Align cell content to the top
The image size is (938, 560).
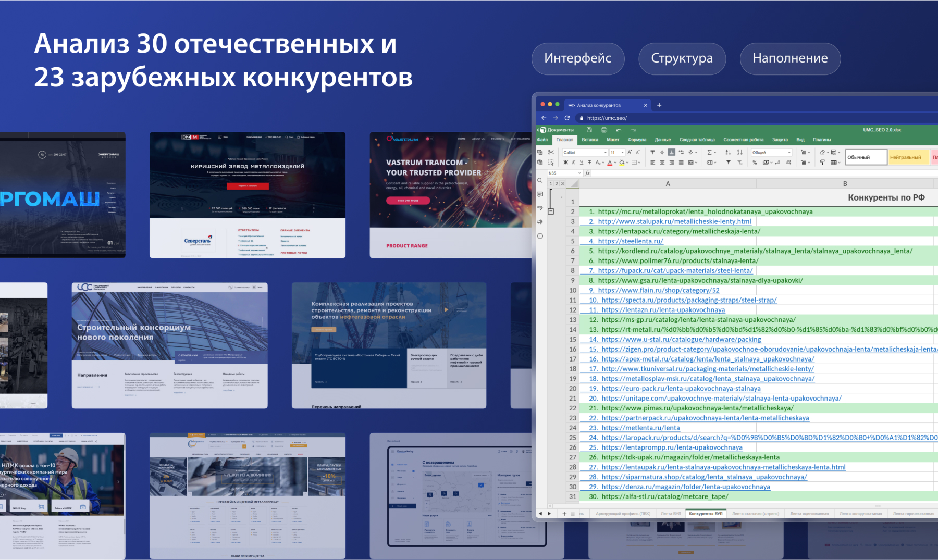pos(652,152)
